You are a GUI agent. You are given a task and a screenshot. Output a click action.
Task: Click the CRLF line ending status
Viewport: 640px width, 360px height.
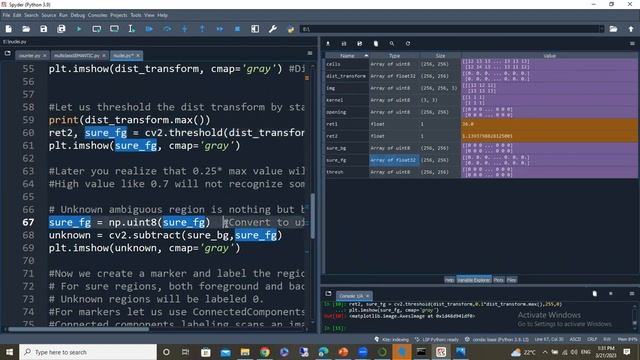592,340
